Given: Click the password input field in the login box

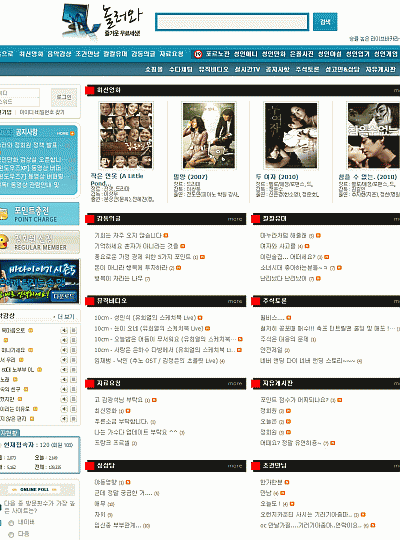Looking at the screenshot, I should 20,102.
